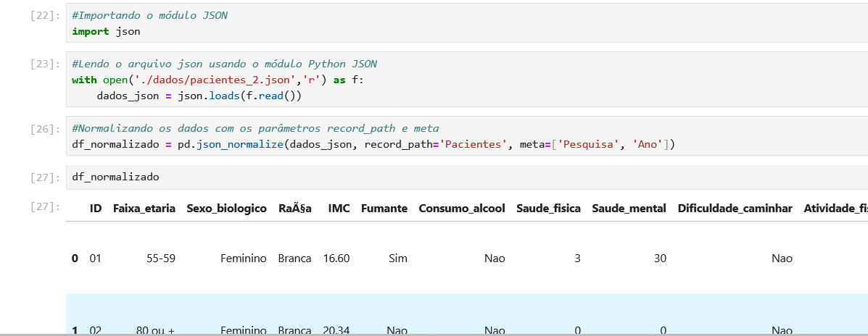The width and height of the screenshot is (868, 336).
Task: Place cursor in the json.loads(f.read()) line
Action: click(x=199, y=96)
